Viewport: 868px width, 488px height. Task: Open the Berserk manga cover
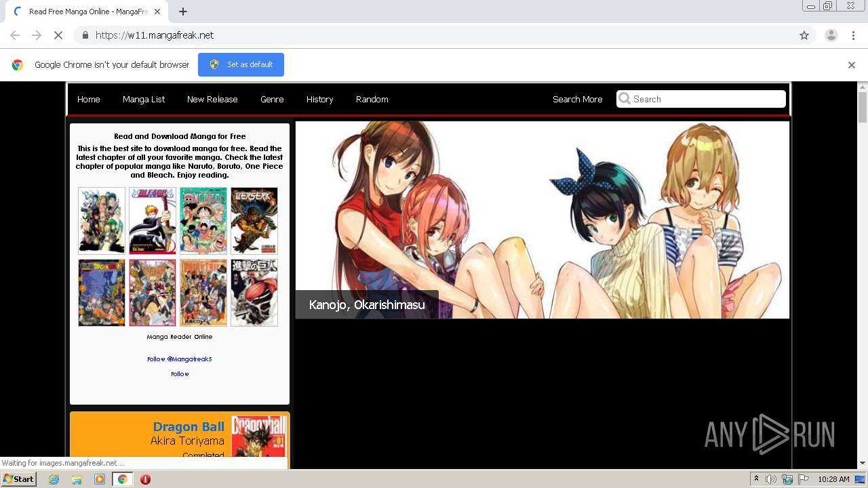coord(254,221)
